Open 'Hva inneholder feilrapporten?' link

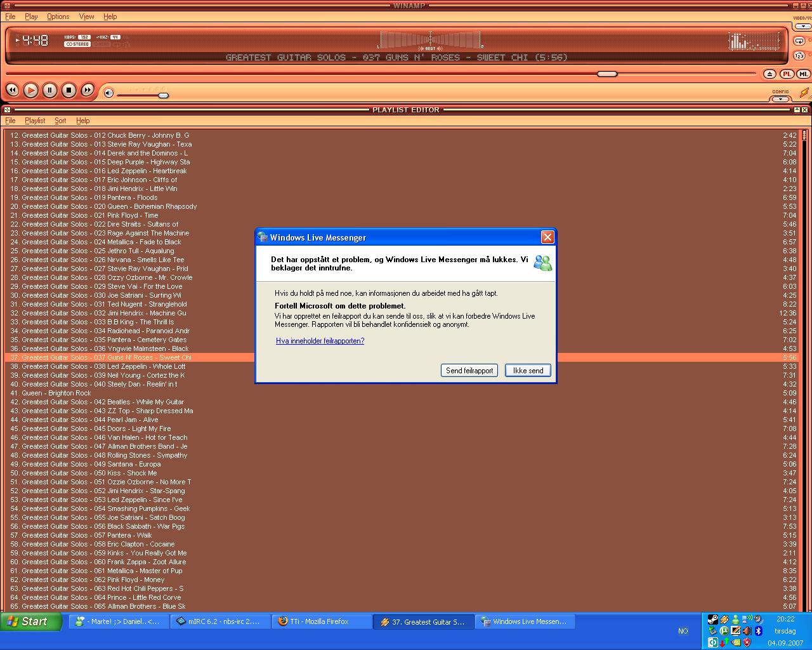[320, 341]
